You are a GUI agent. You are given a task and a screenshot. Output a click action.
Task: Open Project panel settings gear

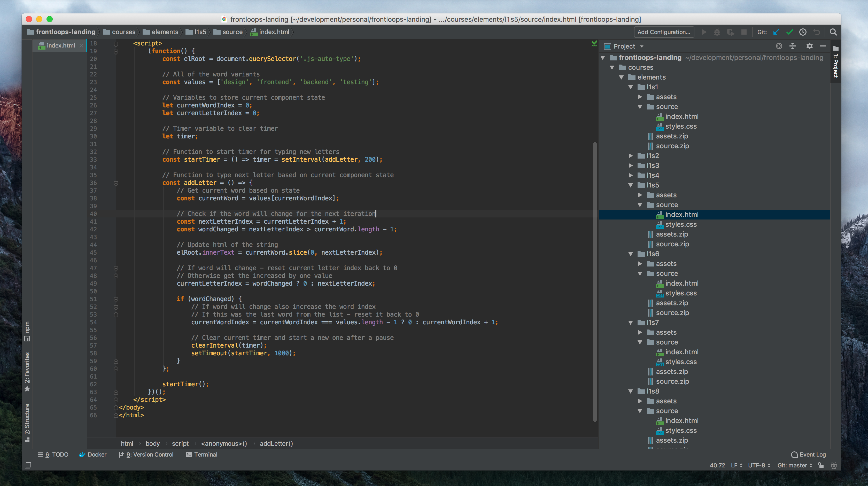[809, 46]
